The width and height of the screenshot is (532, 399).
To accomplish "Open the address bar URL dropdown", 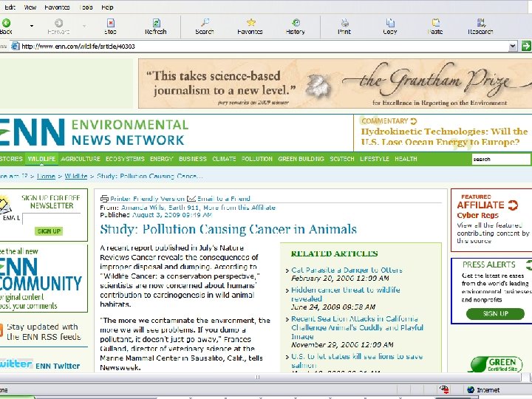I will pyautogui.click(x=513, y=46).
